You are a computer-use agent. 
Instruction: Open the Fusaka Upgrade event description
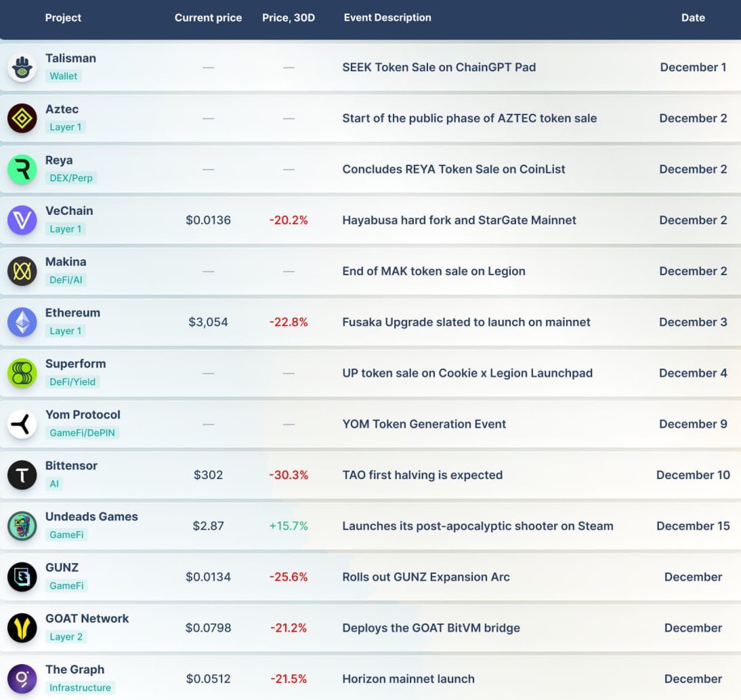point(465,322)
